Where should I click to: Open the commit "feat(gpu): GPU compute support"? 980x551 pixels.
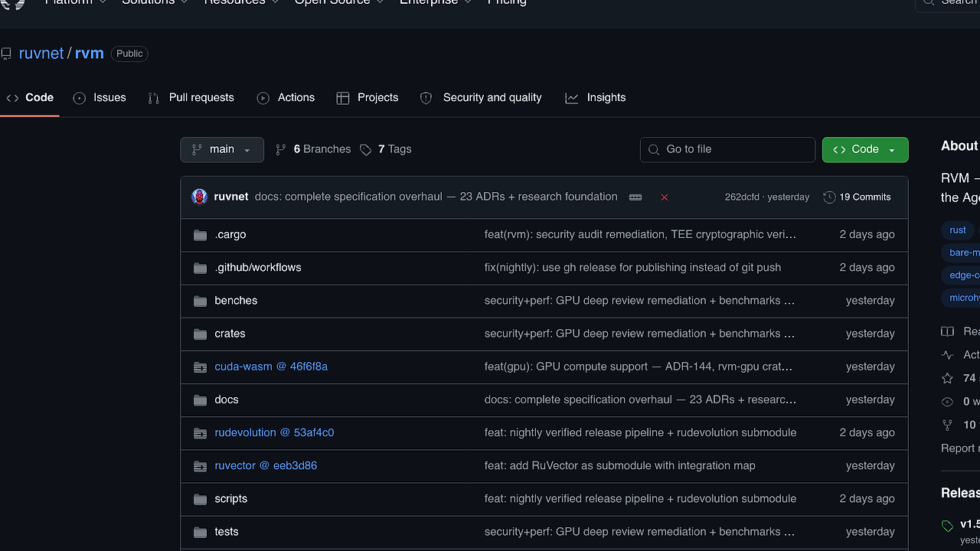point(639,367)
